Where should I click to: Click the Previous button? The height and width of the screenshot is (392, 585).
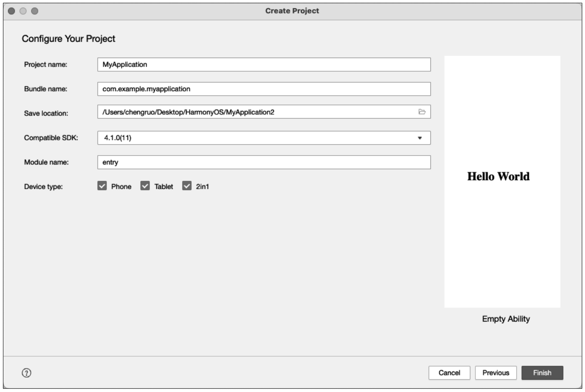click(x=496, y=373)
